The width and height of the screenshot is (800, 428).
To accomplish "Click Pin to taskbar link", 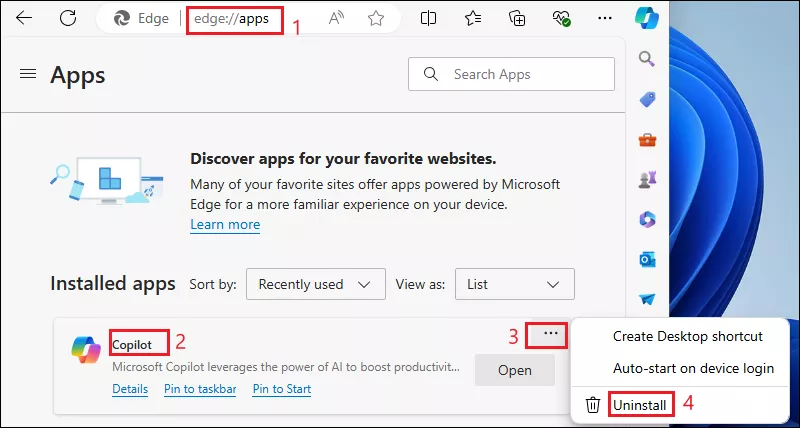I will [200, 389].
